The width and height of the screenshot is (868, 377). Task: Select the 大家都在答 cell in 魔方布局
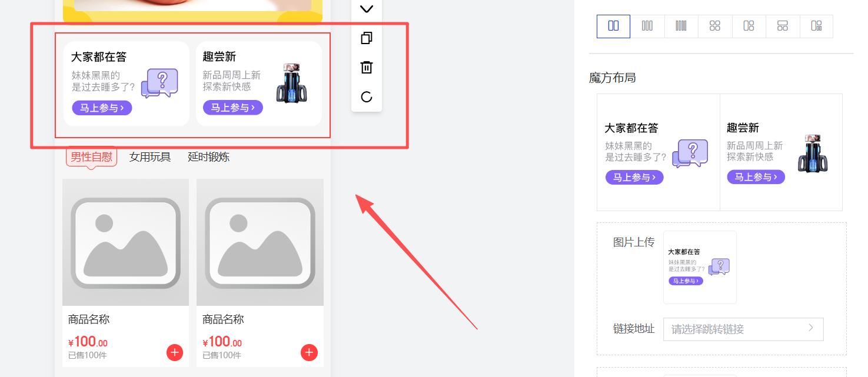tap(659, 152)
